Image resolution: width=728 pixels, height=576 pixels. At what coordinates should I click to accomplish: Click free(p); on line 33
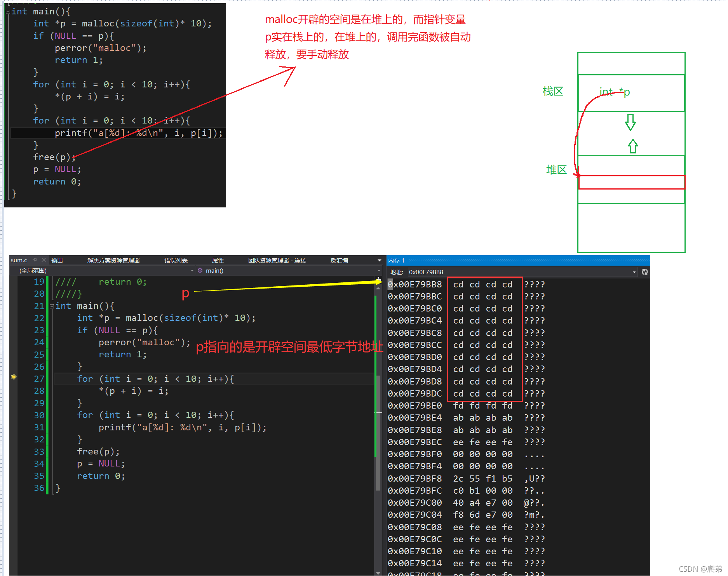(x=98, y=451)
